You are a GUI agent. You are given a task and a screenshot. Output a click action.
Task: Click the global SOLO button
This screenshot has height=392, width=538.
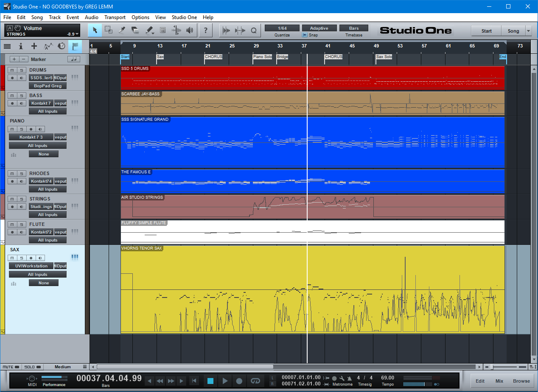[33, 367]
